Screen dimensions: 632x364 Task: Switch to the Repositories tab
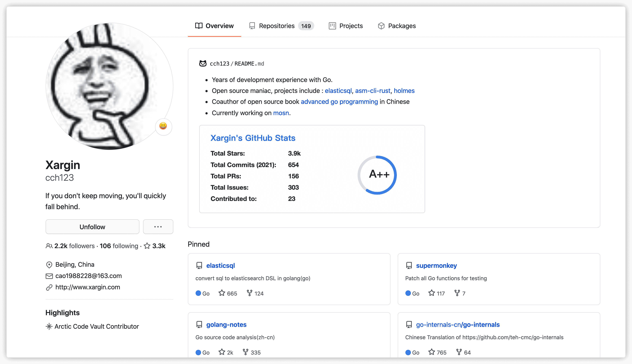(281, 26)
